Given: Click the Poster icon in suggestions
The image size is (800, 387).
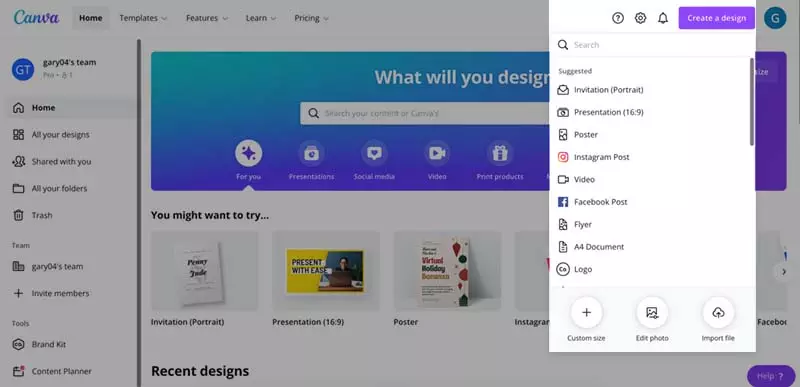Looking at the screenshot, I should pos(563,135).
